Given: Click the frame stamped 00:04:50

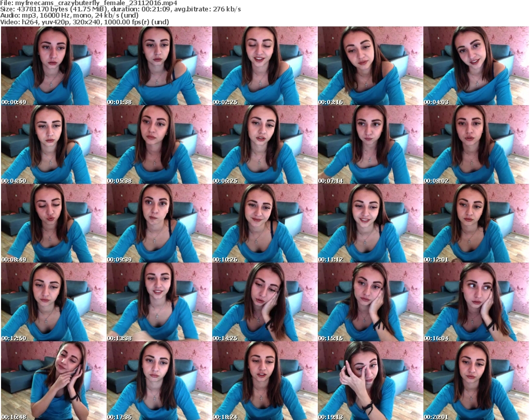Looking at the screenshot, I should [53, 144].
